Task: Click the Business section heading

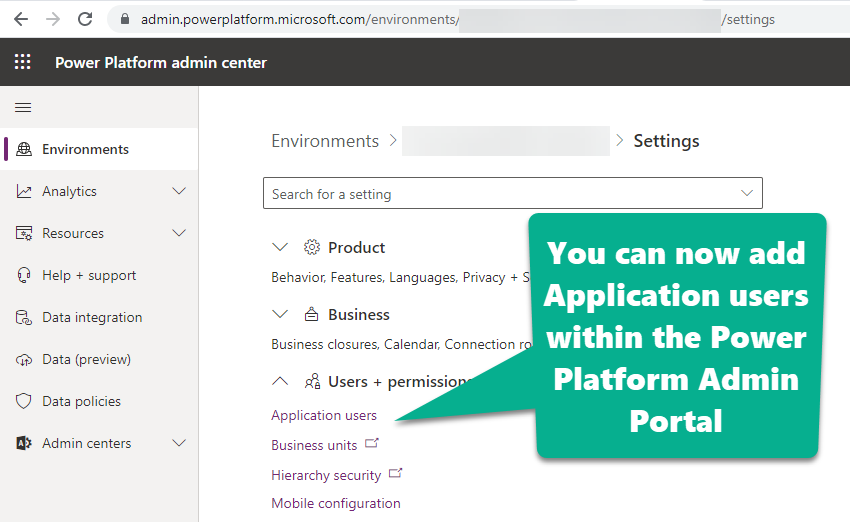Action: 358,314
